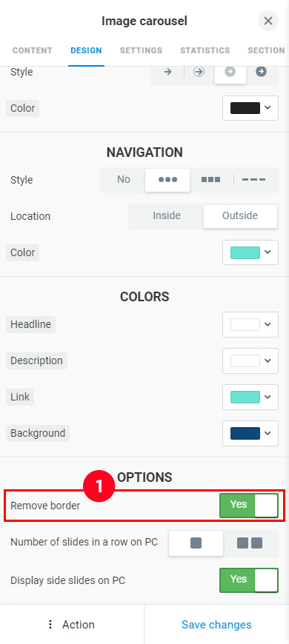
Task: Select the light filled circle arrow style
Action: coord(230,72)
